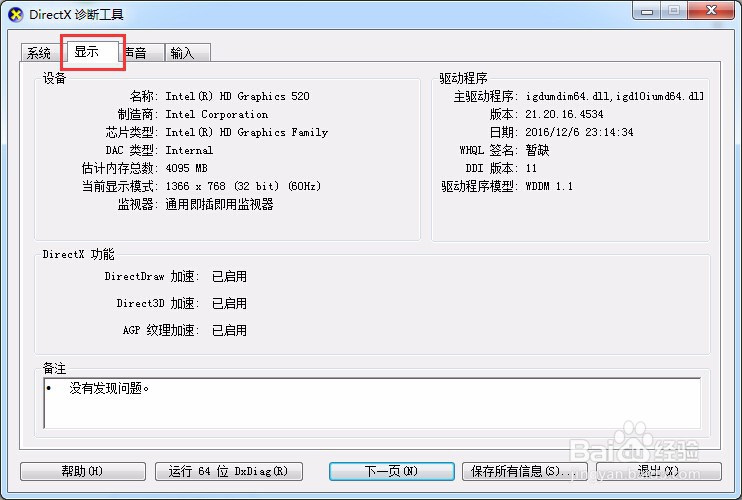
Task: Click the DDI 版本 value 11
Action: point(531,168)
